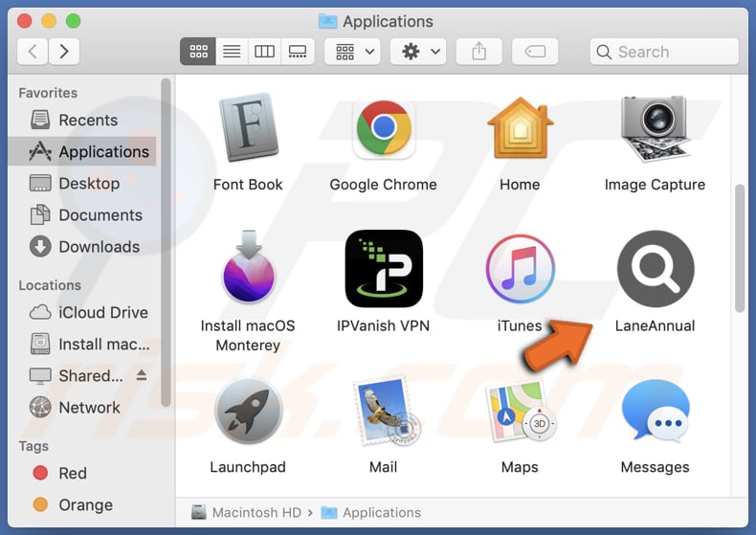756x535 pixels.
Task: Select the Launchpad rocket icon
Action: coord(248,411)
